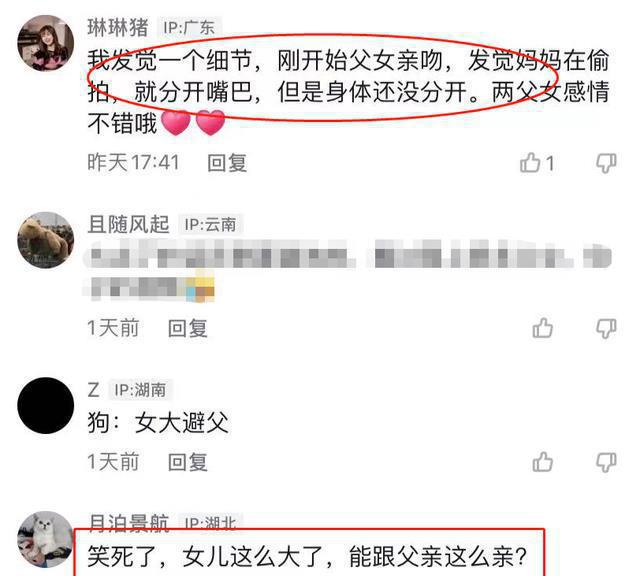Open 月泊景航's cat avatar
This screenshot has width=640, height=576.
pos(46,539)
